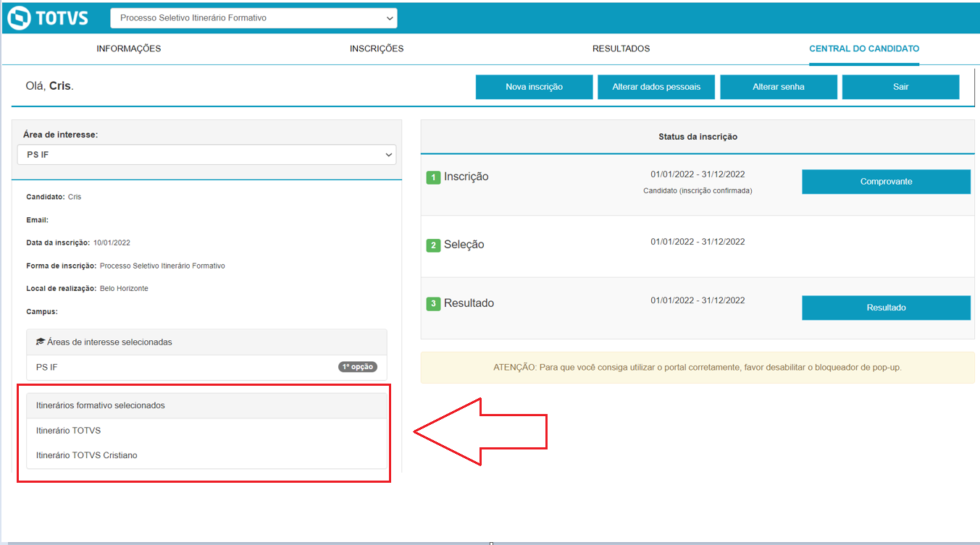The width and height of the screenshot is (980, 545).
Task: Open the INFORMAÇÕES tab
Action: tap(129, 48)
